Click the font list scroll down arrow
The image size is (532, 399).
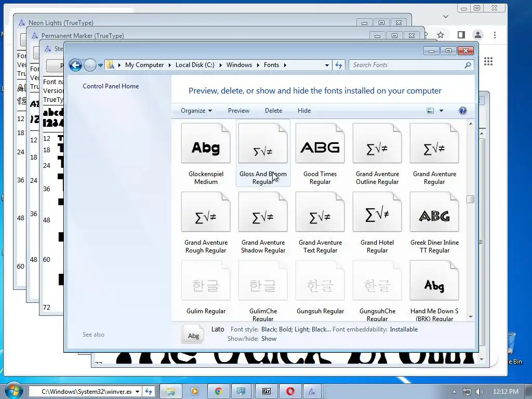coord(471,316)
